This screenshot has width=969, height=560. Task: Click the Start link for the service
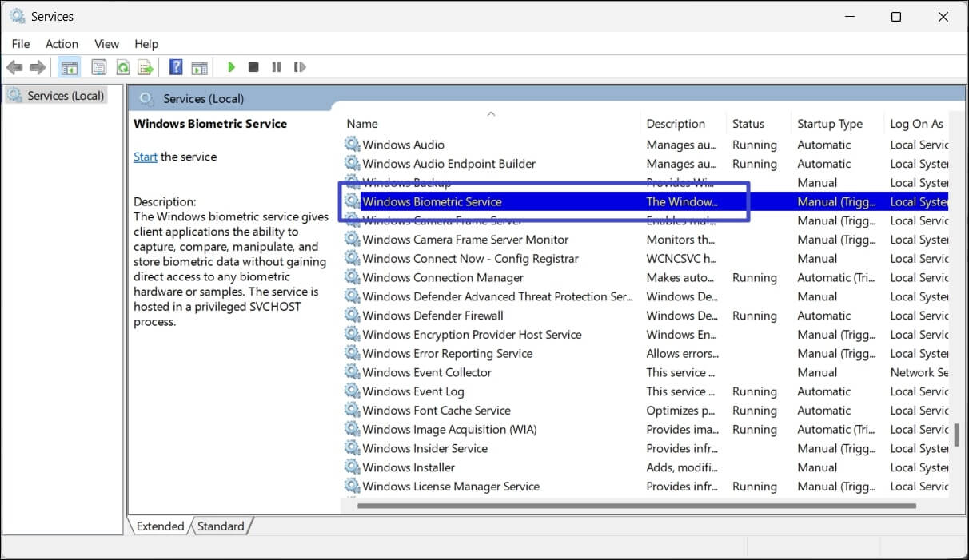pos(145,157)
